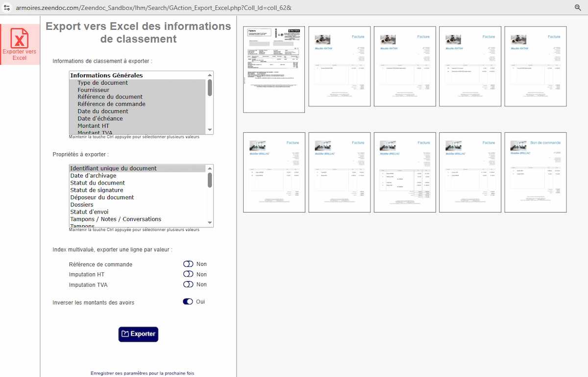Open the BRILLAC invoice with four line items

pos(405,172)
